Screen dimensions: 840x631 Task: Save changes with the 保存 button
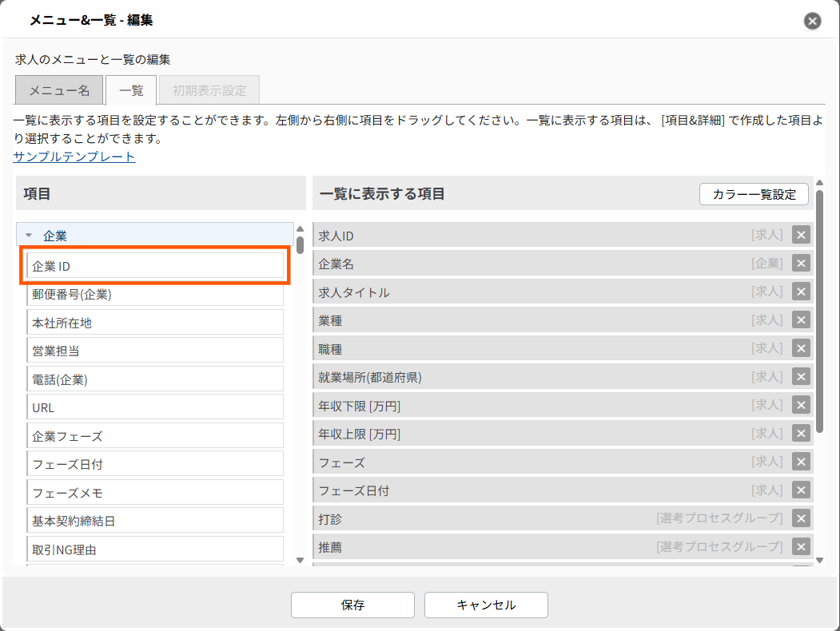click(352, 605)
